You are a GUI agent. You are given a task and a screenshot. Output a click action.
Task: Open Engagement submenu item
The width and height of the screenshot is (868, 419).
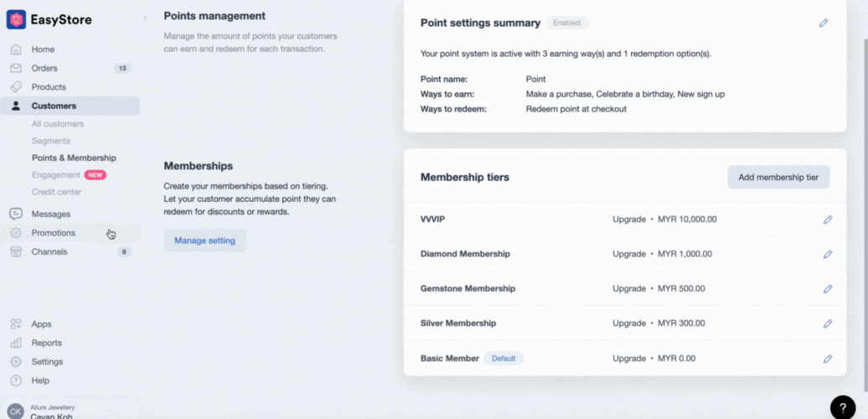(x=56, y=175)
